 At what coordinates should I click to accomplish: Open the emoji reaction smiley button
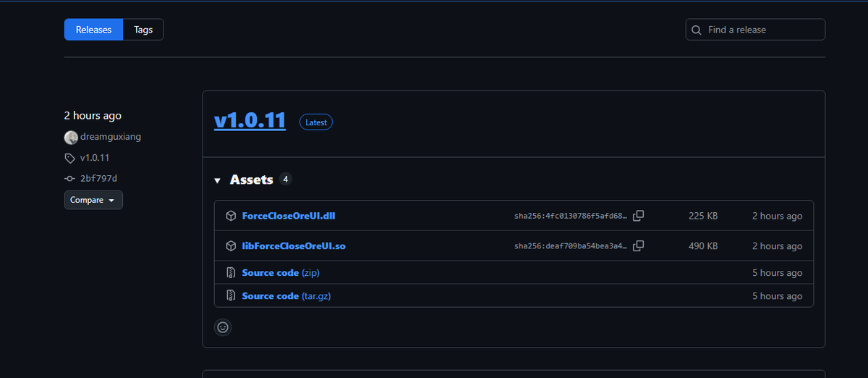(x=223, y=327)
